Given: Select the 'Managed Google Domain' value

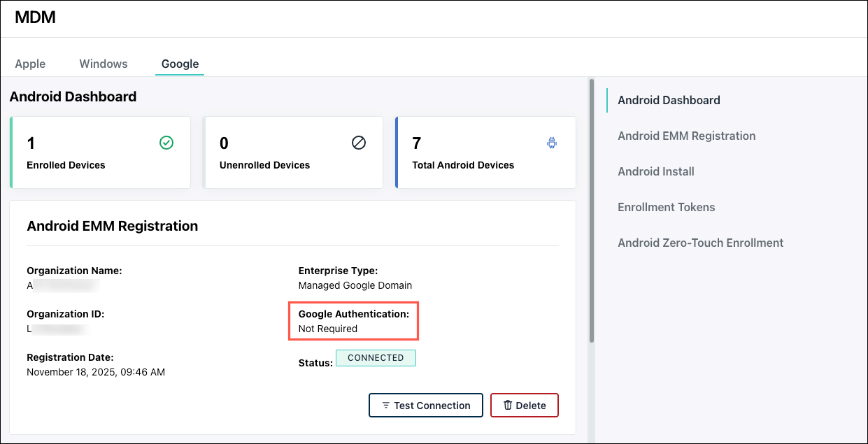Looking at the screenshot, I should tap(355, 285).
